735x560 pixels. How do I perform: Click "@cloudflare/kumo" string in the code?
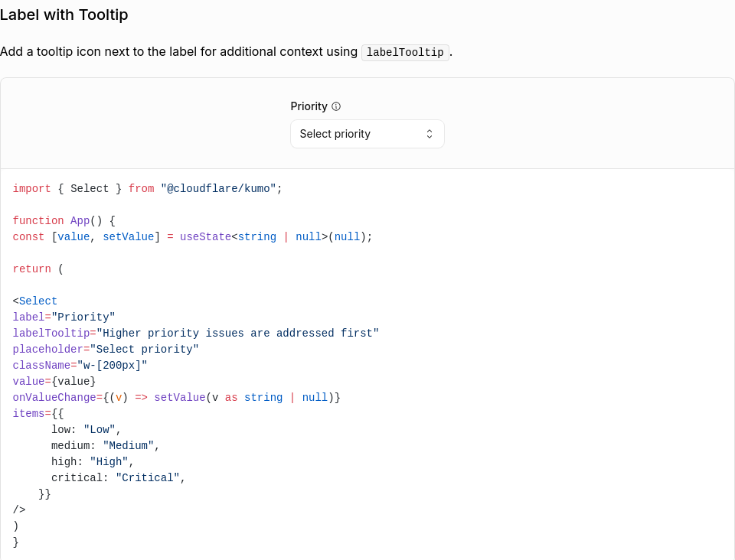(218, 189)
